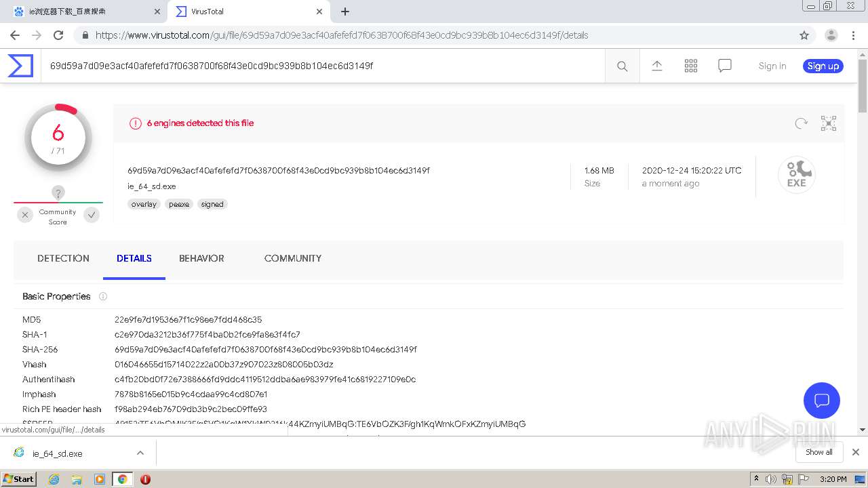The image size is (868, 488).
Task: Click the VirusTotal logo icon
Action: pyautogui.click(x=20, y=66)
